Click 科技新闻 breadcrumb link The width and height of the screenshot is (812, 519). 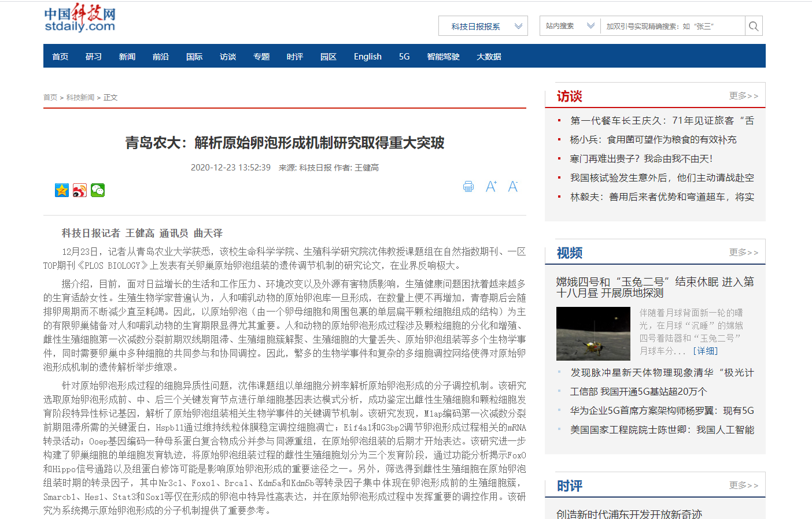click(x=80, y=98)
